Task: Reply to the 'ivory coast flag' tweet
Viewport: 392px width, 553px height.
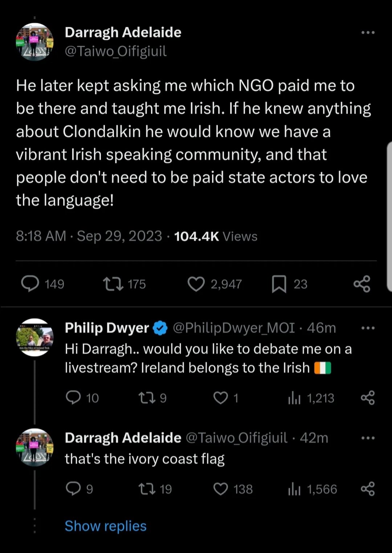Action: tap(73, 489)
